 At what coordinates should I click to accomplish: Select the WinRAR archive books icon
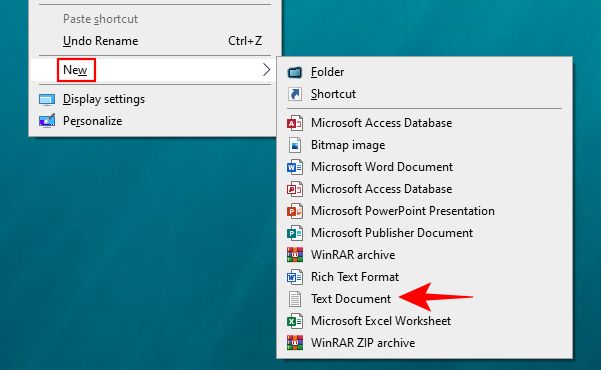(x=295, y=255)
